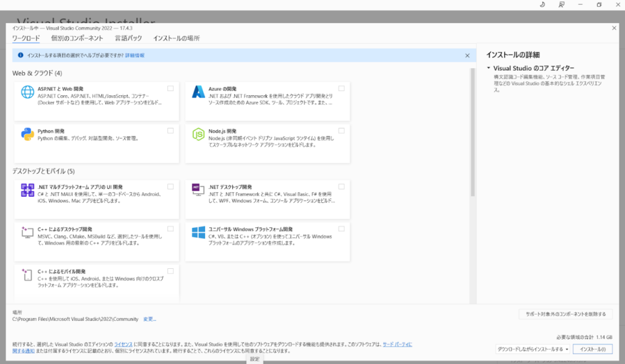Screen dimensions: 625x364
Task: Click the .NET デスクトップ開発 title text
Action: pyautogui.click(x=230, y=187)
